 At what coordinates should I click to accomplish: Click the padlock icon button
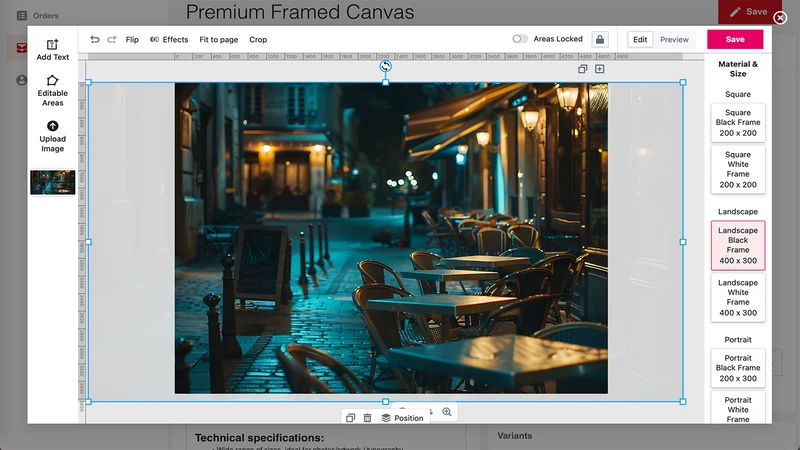(600, 39)
